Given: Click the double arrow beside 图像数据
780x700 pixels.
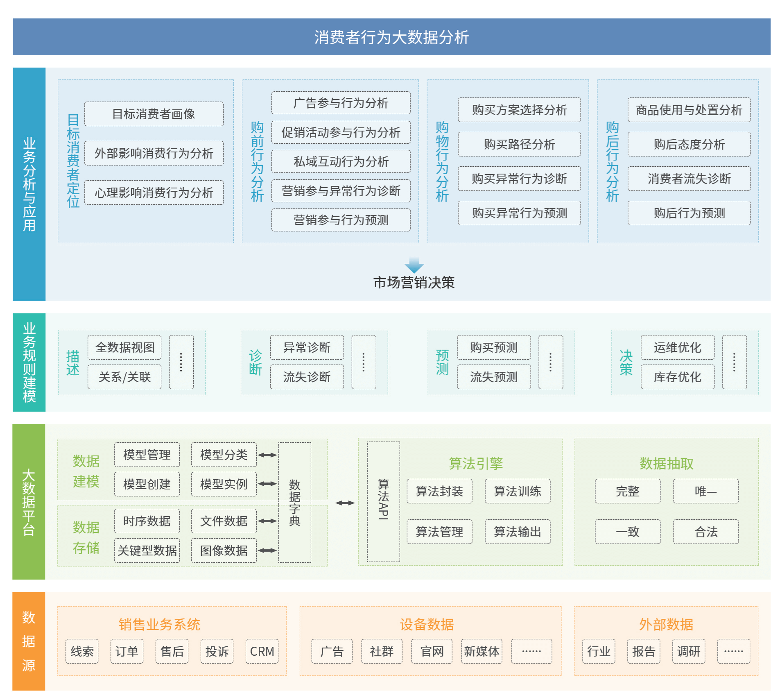Looking at the screenshot, I should (267, 550).
